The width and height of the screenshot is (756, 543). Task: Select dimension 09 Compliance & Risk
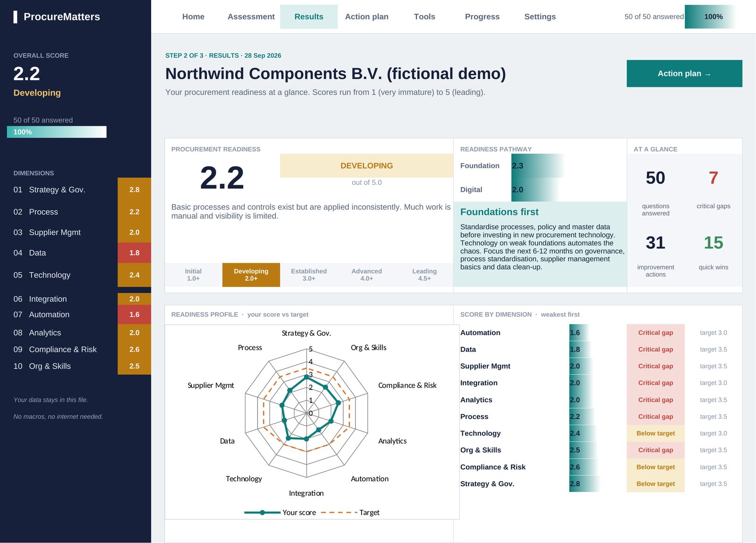tap(76, 349)
